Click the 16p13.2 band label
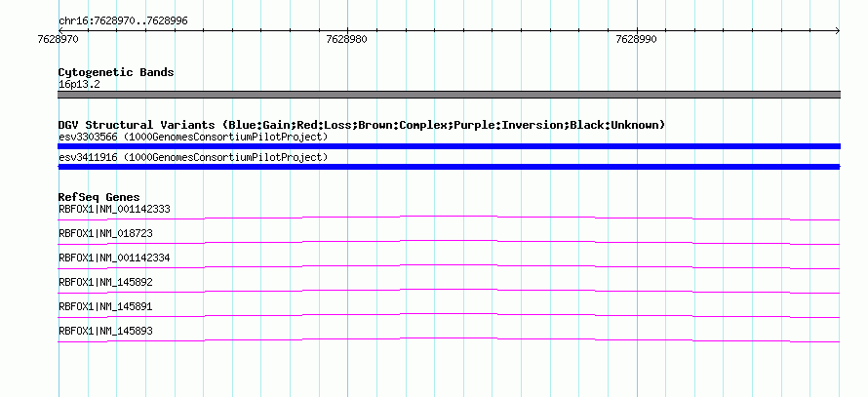Image resolution: width=868 pixels, height=397 pixels. click(79, 85)
